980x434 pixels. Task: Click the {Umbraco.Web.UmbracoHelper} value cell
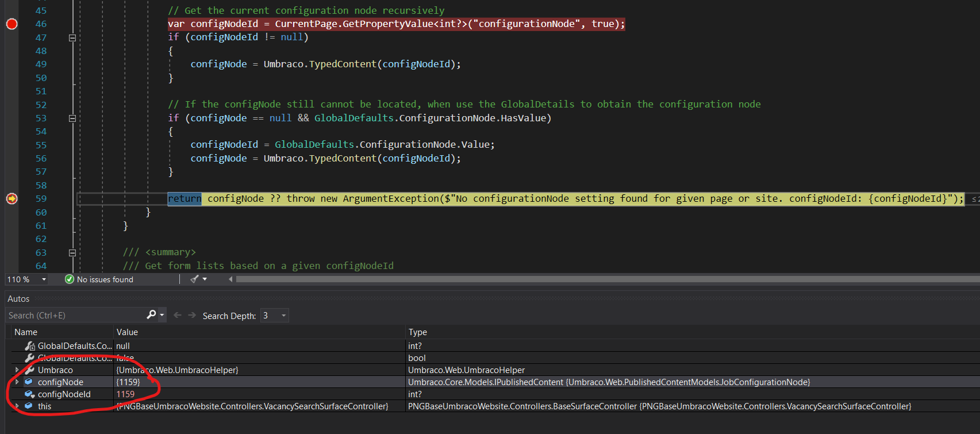click(177, 370)
